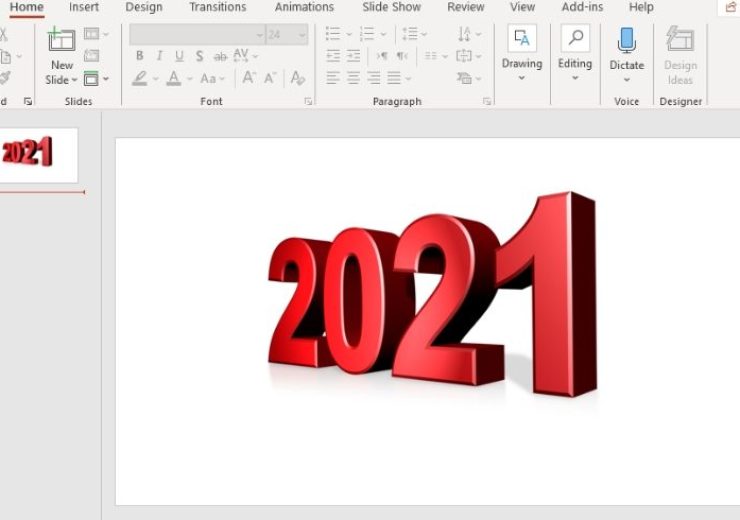Screen dimensions: 740x520
Task: Open the Align Text menu
Action: point(469,56)
